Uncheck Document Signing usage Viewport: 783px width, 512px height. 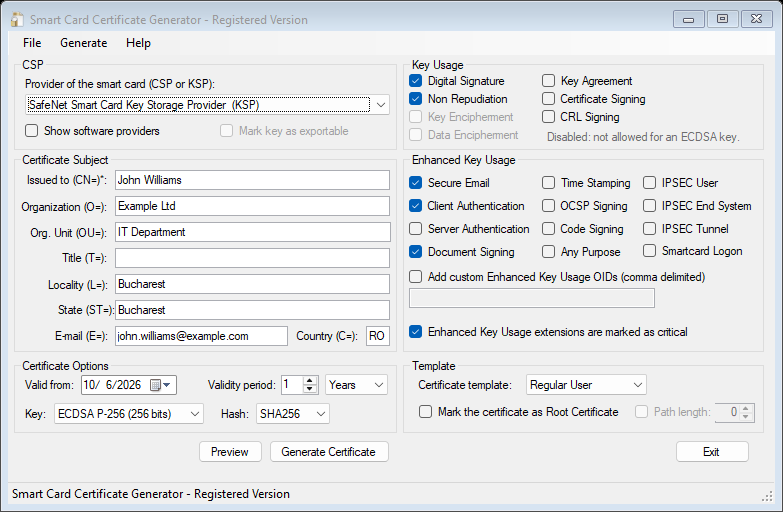point(415,252)
